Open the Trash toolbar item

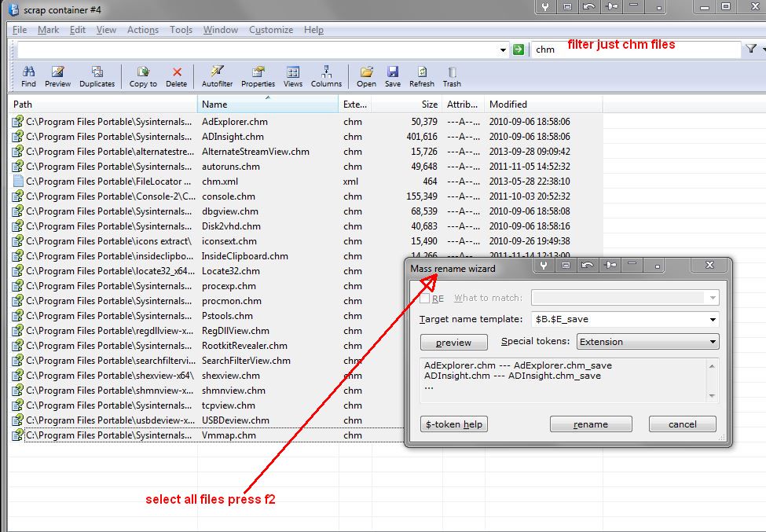(x=452, y=77)
